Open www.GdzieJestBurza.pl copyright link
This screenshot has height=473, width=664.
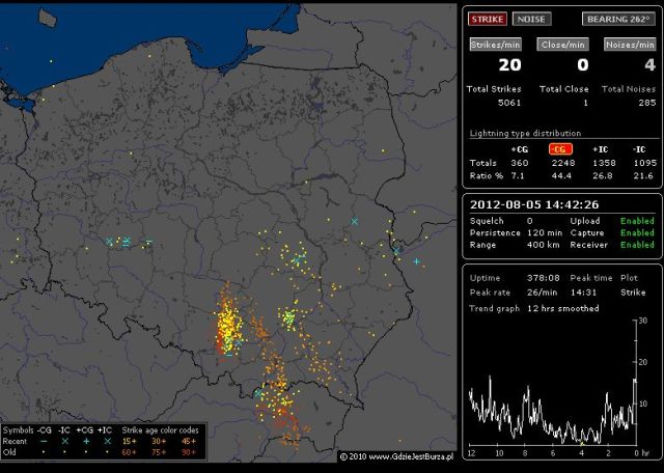coord(396,456)
